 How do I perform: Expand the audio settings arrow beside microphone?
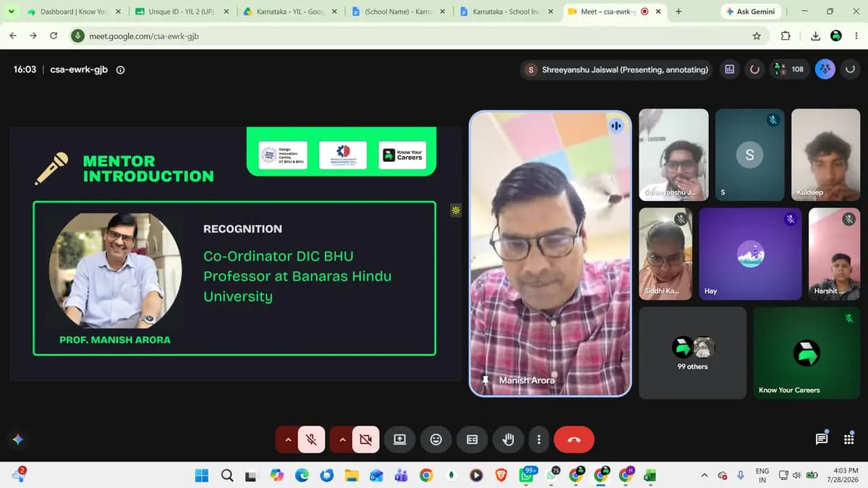(288, 439)
